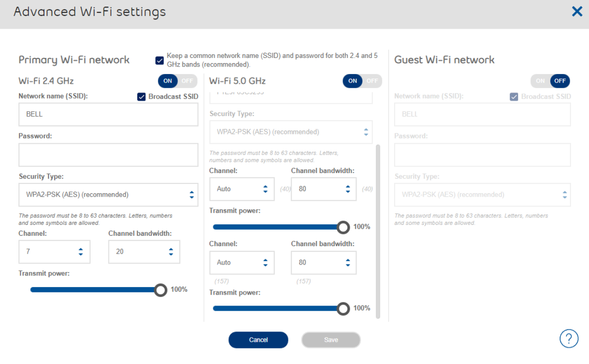Screen dimensions: 589x364
Task: Open 2.4 GHz Channel bandwidth dropdown showing 20
Action: pyautogui.click(x=144, y=252)
